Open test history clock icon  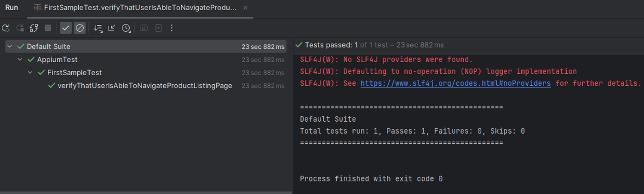[x=126, y=28]
